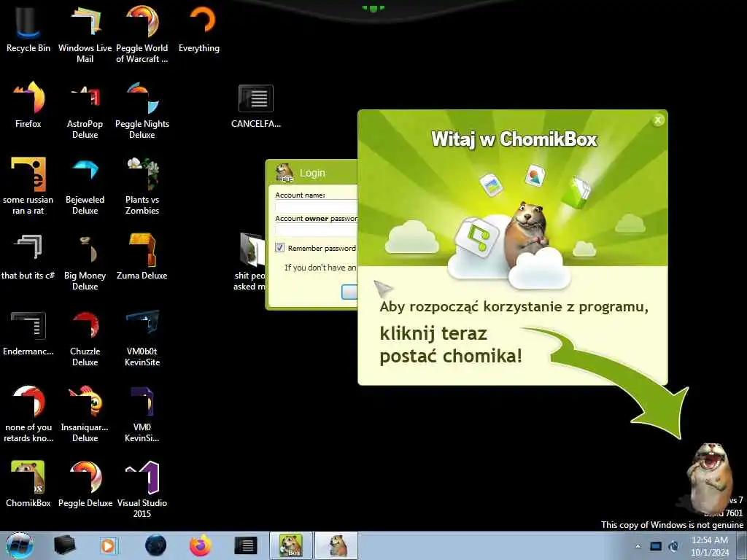The image size is (747, 560).
Task: Click the taskbar clock showing 12:54 AM
Action: tap(710, 545)
